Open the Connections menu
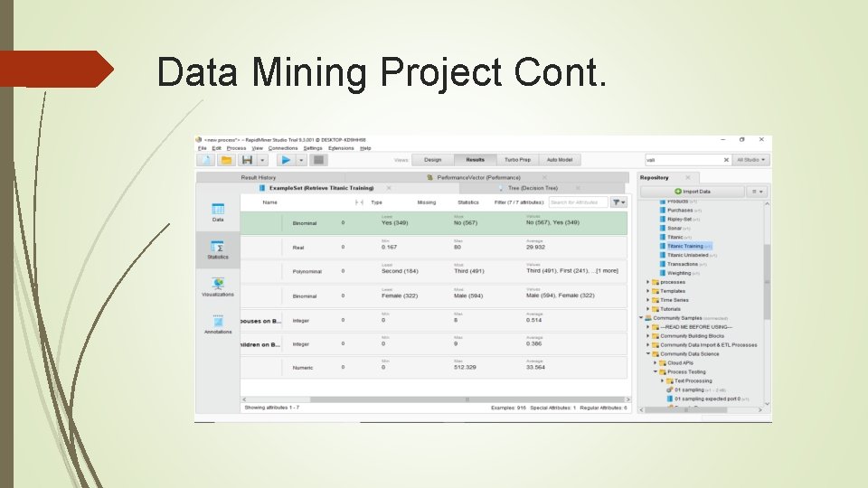Image resolution: width=868 pixels, height=488 pixels. click(x=283, y=148)
